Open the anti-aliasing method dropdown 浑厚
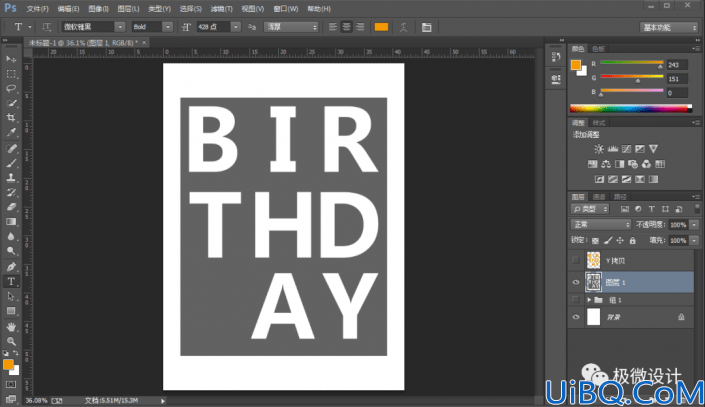The width and height of the screenshot is (705, 407). (291, 27)
